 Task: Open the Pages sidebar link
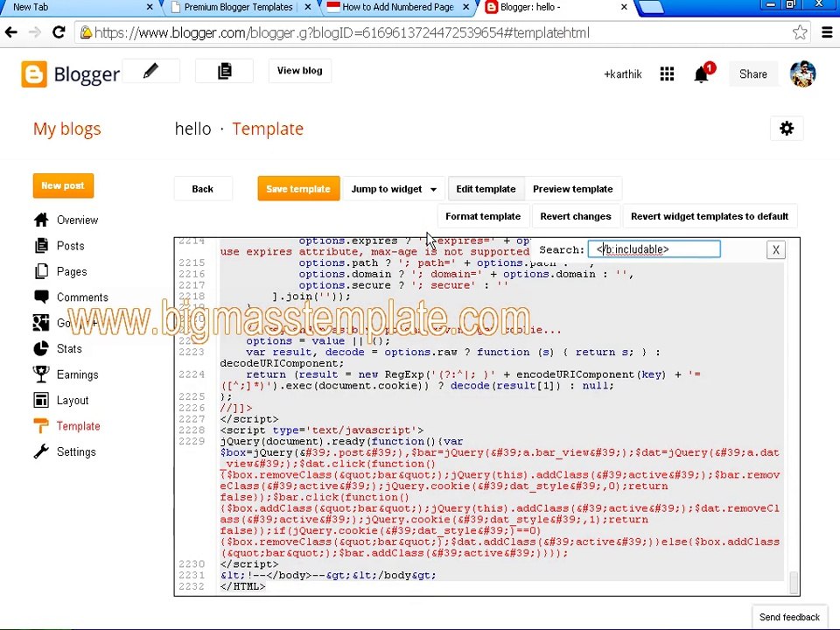coord(71,271)
